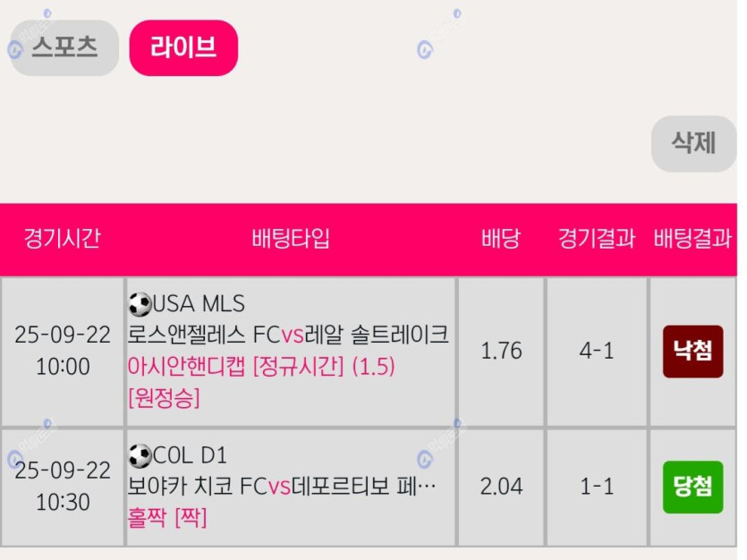Click the 배팅타입 column header

pyautogui.click(x=291, y=239)
